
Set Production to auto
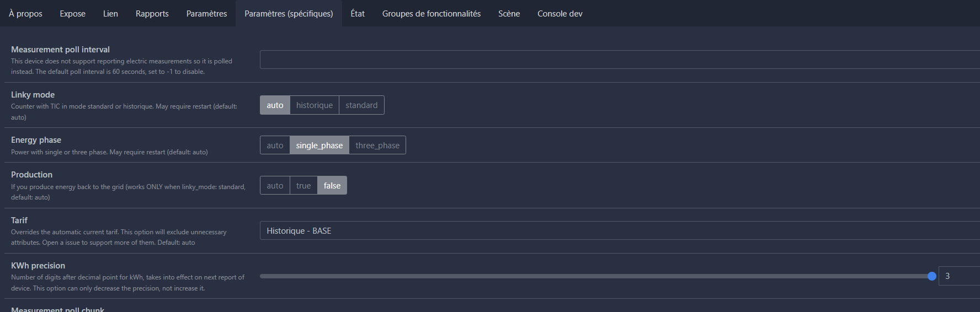[x=275, y=186]
